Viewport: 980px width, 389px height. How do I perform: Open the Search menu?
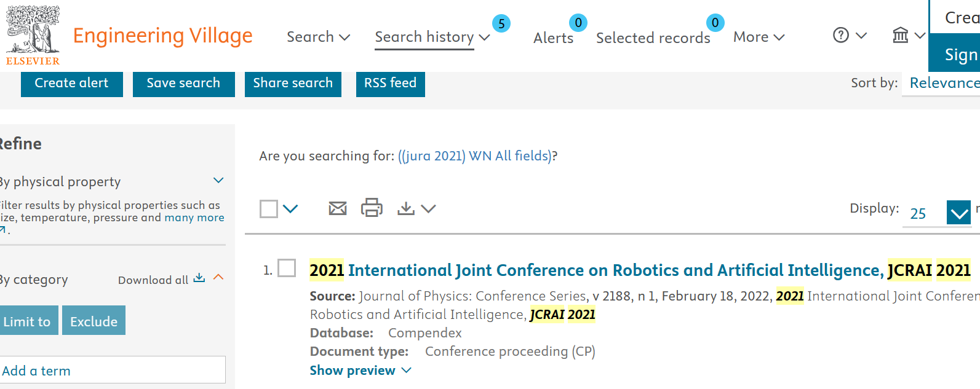pyautogui.click(x=318, y=37)
